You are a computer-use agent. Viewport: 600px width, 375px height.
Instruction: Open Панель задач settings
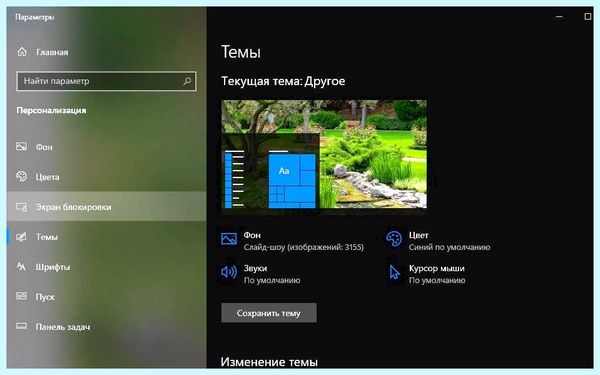coord(106,326)
